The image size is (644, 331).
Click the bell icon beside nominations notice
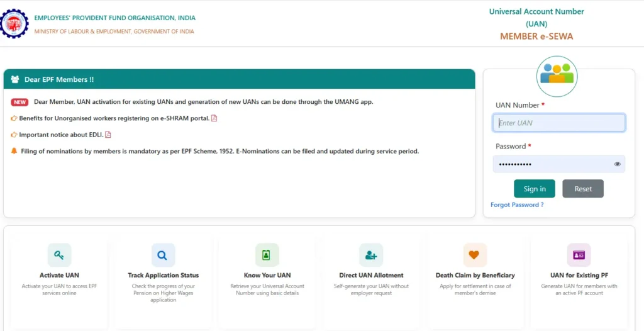(14, 151)
